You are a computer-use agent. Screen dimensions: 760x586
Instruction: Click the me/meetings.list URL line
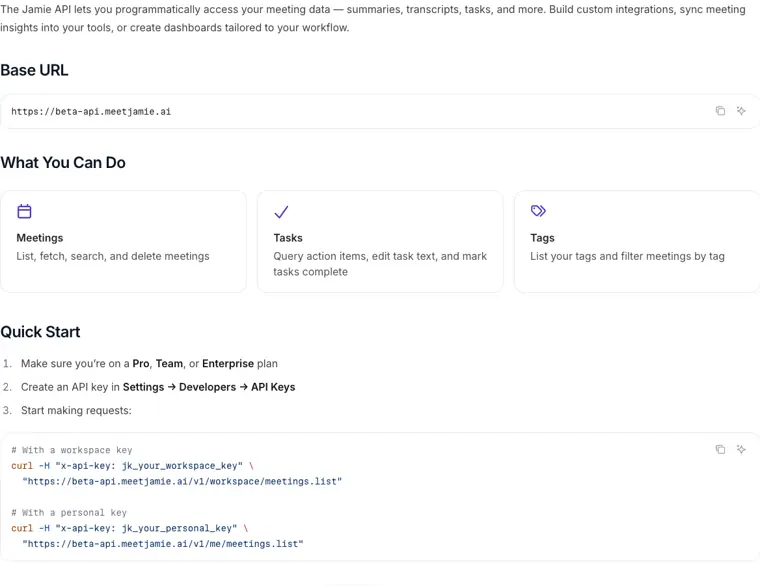pos(163,544)
